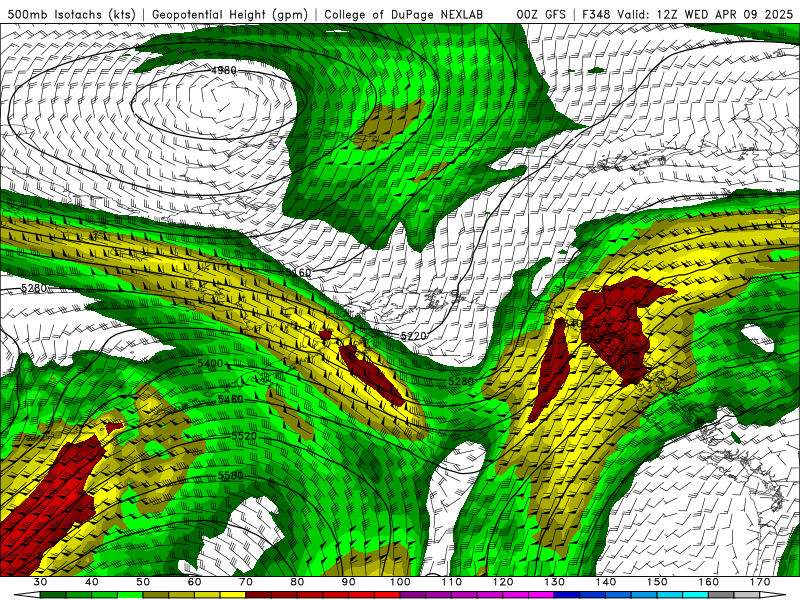Click the '30' colorbar scale label
Screen dimensions: 800x600
40,582
